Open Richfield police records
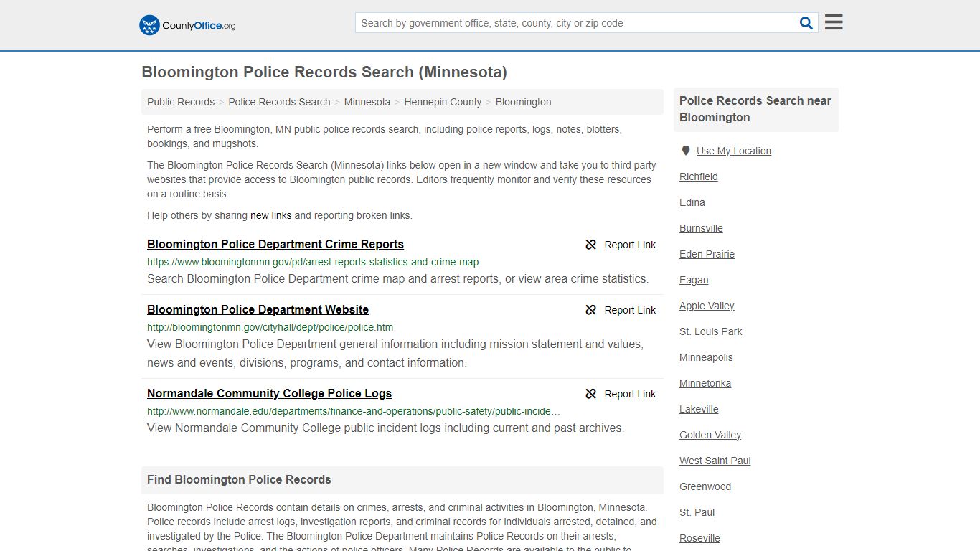This screenshot has height=551, width=980. click(x=699, y=176)
